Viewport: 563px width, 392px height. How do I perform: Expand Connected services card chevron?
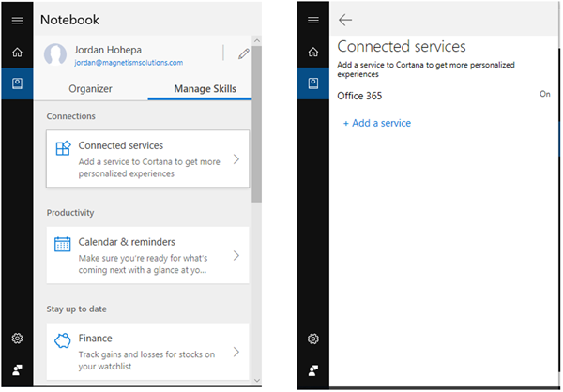[236, 159]
